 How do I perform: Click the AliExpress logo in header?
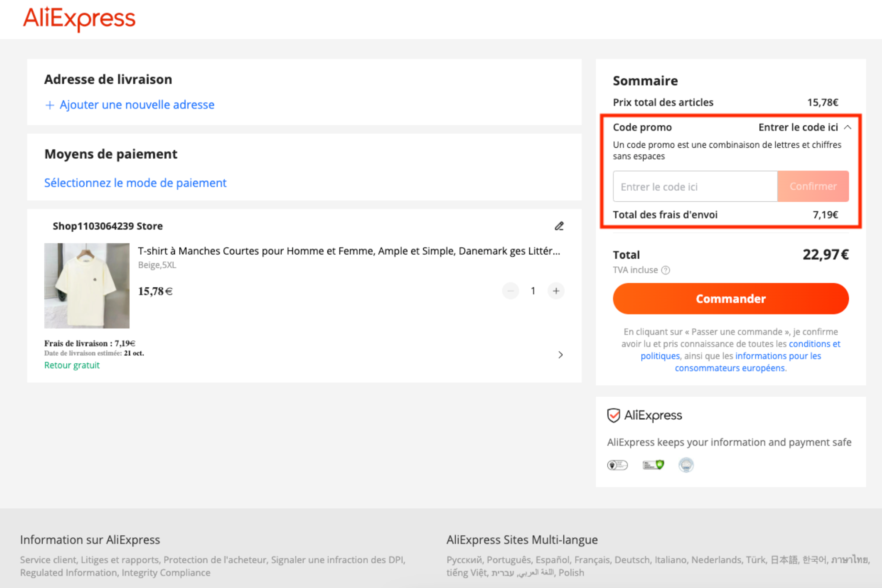(79, 18)
